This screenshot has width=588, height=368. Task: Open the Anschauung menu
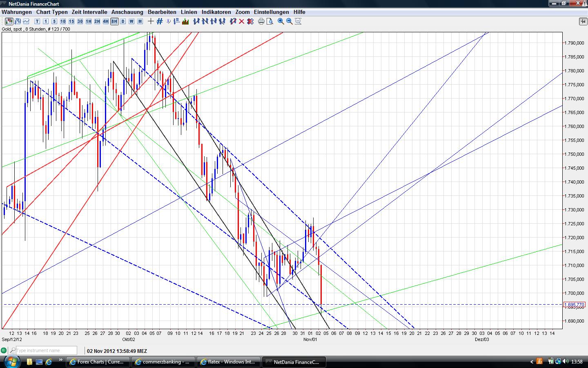click(127, 12)
